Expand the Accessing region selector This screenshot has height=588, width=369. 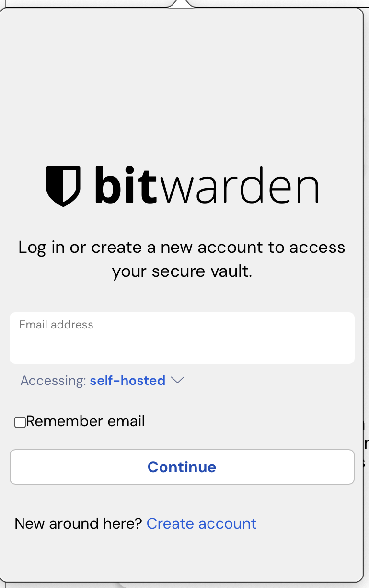click(103, 380)
